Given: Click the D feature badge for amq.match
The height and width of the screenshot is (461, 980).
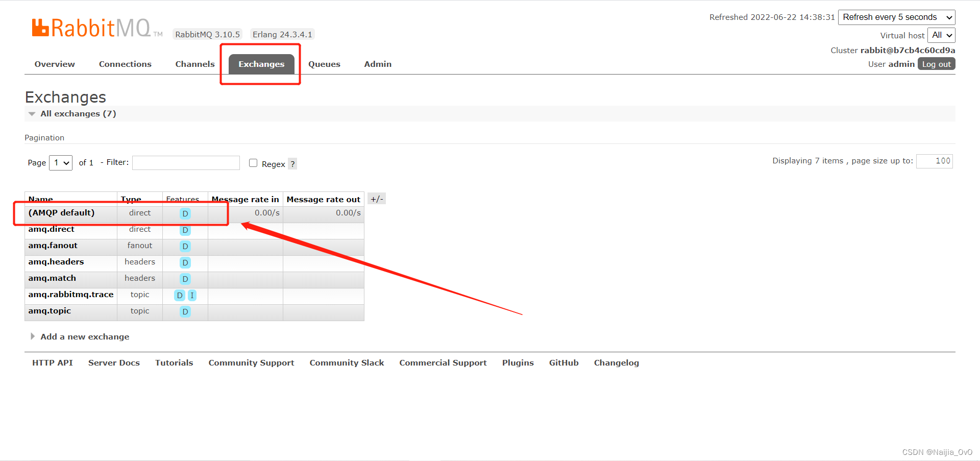Looking at the screenshot, I should pos(185,279).
